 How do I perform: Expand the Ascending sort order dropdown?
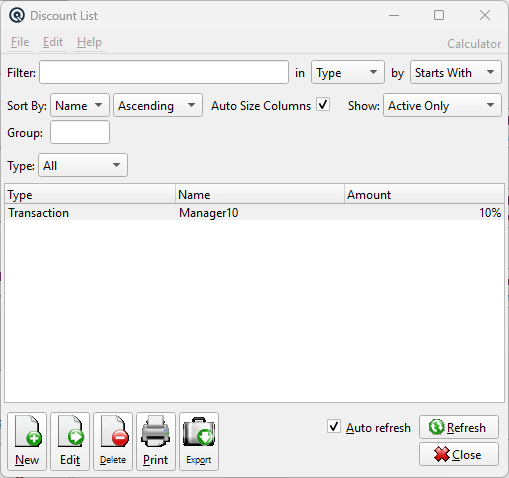pos(158,105)
